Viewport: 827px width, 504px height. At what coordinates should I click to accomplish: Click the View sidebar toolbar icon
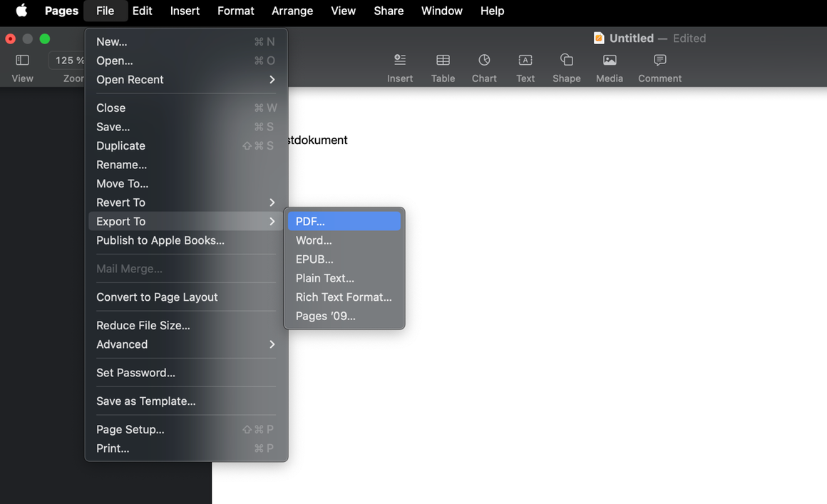[x=22, y=60]
